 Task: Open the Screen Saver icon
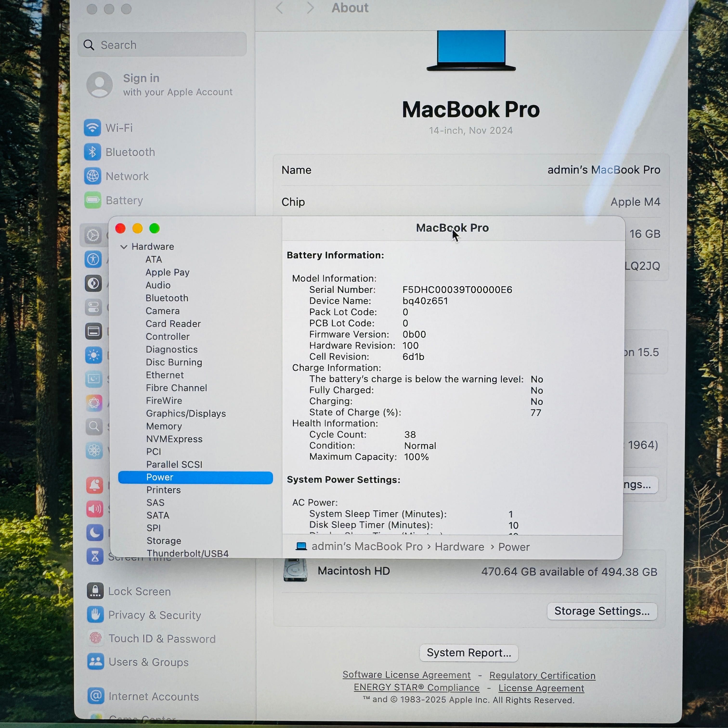pos(94,379)
